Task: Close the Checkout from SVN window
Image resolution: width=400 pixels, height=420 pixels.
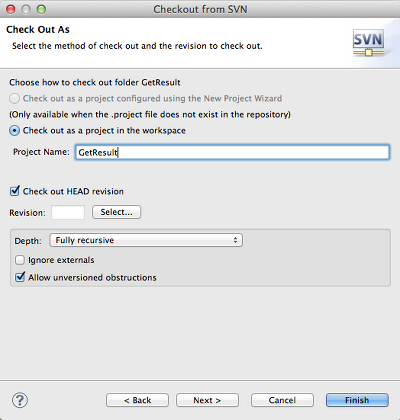Action: (11, 9)
